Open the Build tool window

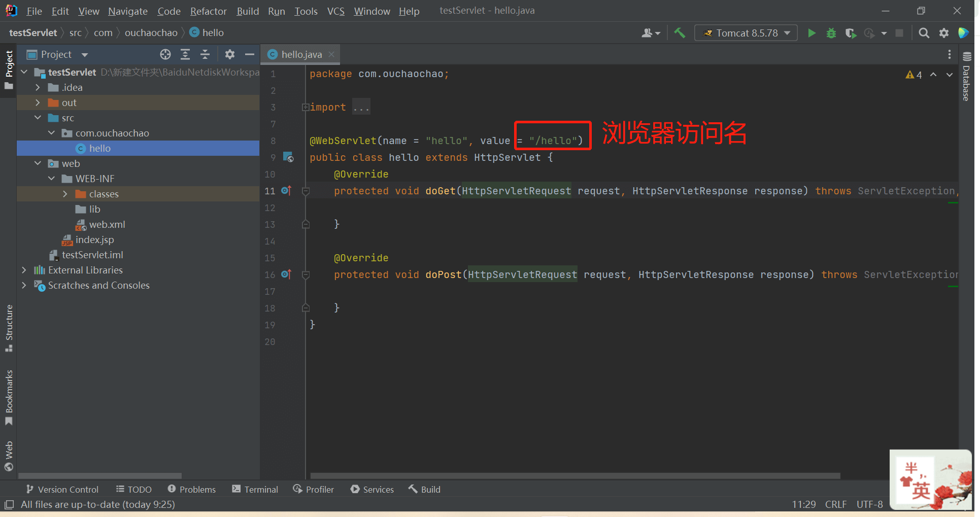[424, 490]
